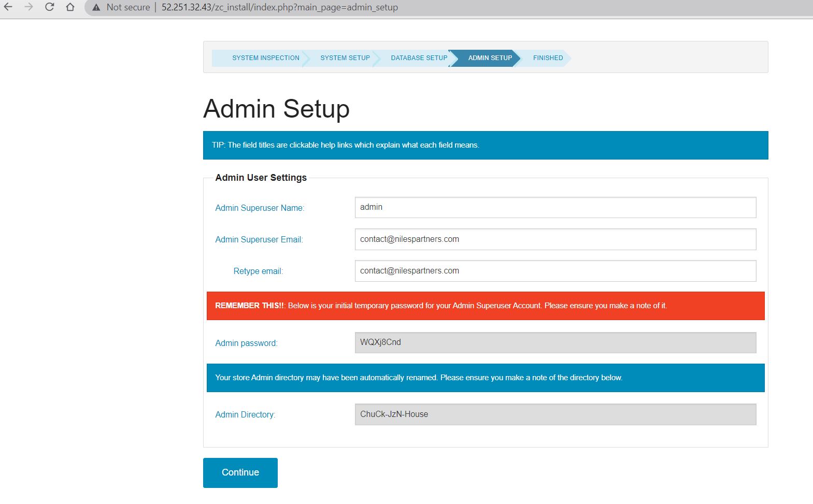813x504 pixels.
Task: Click the Retype email input field
Action: tap(555, 271)
